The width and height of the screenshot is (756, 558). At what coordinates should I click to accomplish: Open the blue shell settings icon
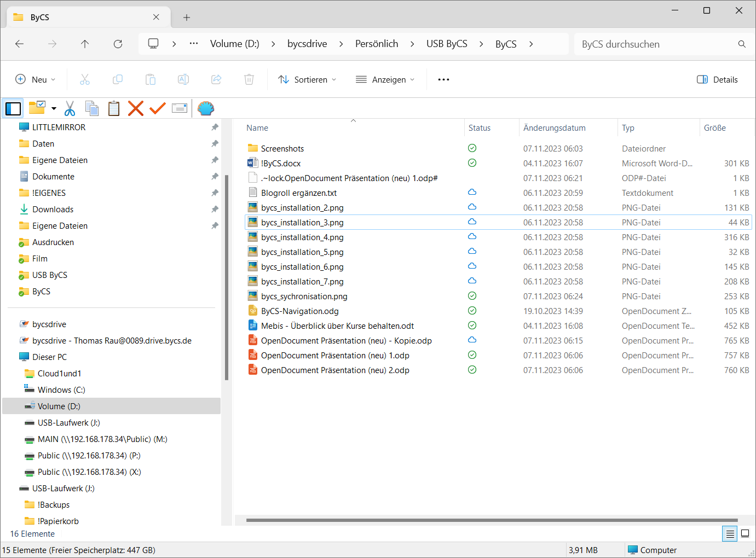206,108
